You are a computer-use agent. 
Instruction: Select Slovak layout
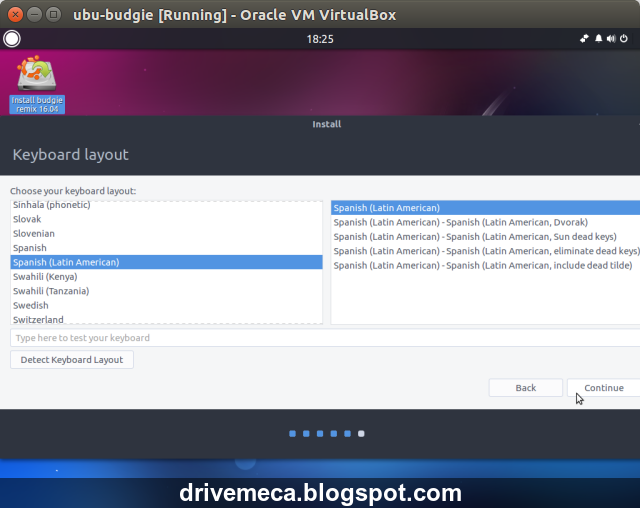167,219
